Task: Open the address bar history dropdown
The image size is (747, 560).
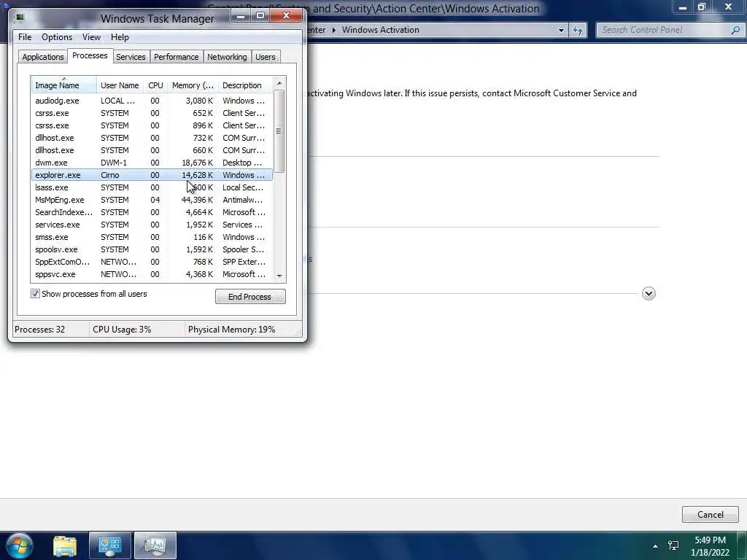Action: [x=561, y=30]
